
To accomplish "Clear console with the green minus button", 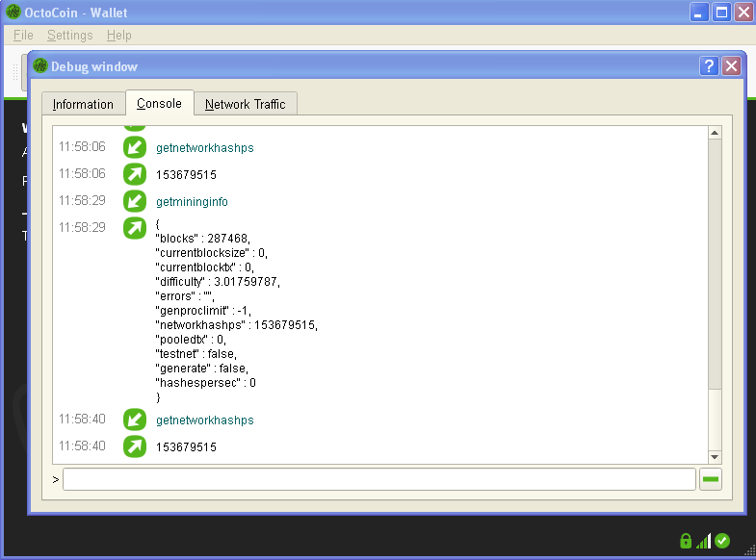I will coord(710,479).
